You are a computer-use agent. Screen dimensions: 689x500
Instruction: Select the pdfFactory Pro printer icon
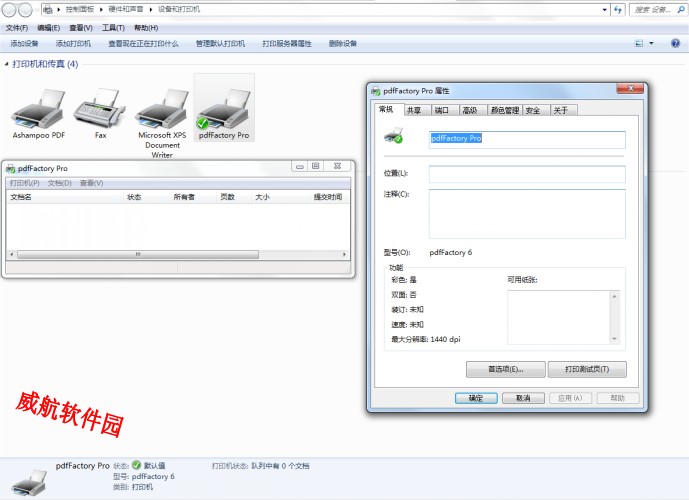[224, 108]
